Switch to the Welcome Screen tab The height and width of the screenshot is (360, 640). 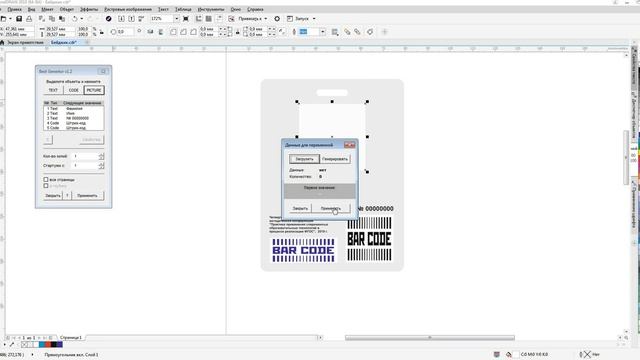coord(25,42)
